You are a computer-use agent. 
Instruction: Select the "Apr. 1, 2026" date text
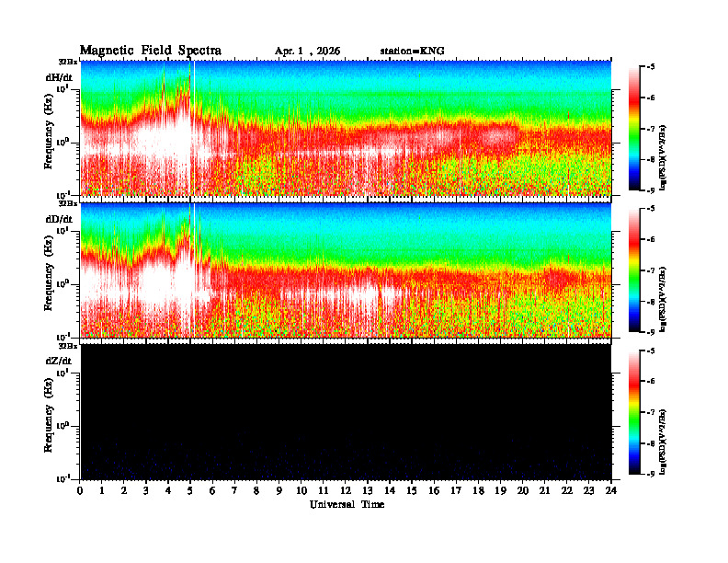tap(307, 52)
